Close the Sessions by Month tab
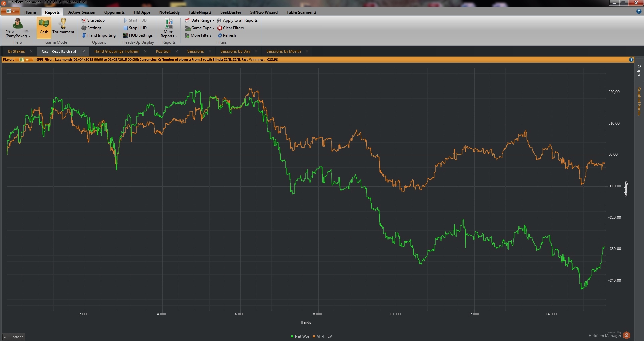The height and width of the screenshot is (341, 644). [307, 51]
